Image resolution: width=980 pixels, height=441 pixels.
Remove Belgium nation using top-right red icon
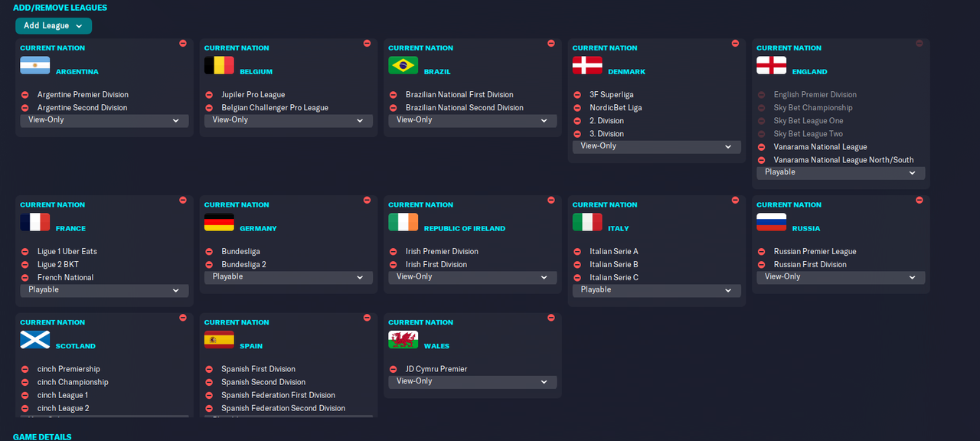(367, 44)
